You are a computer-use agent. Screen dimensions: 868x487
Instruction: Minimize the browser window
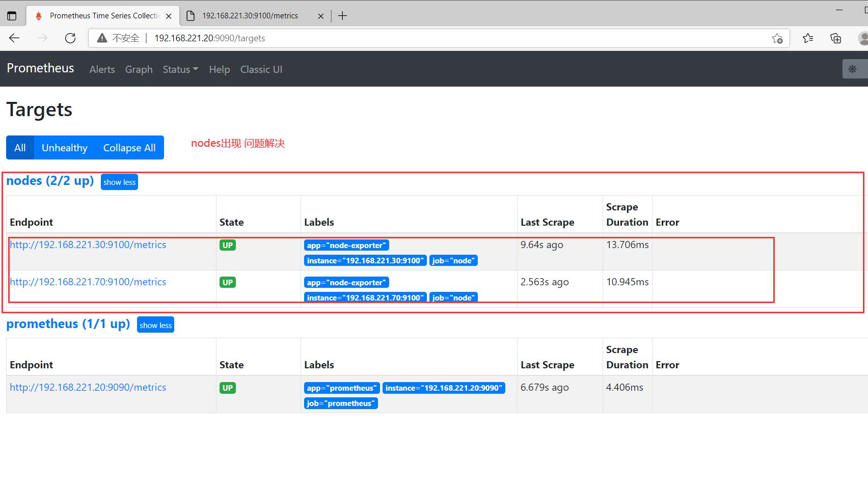pyautogui.click(x=839, y=10)
